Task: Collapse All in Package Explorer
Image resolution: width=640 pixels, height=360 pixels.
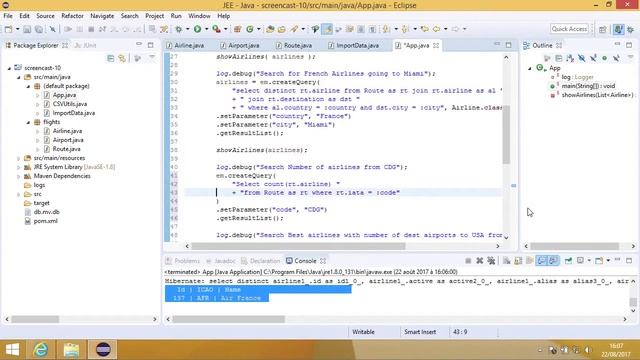Action: (x=111, y=58)
